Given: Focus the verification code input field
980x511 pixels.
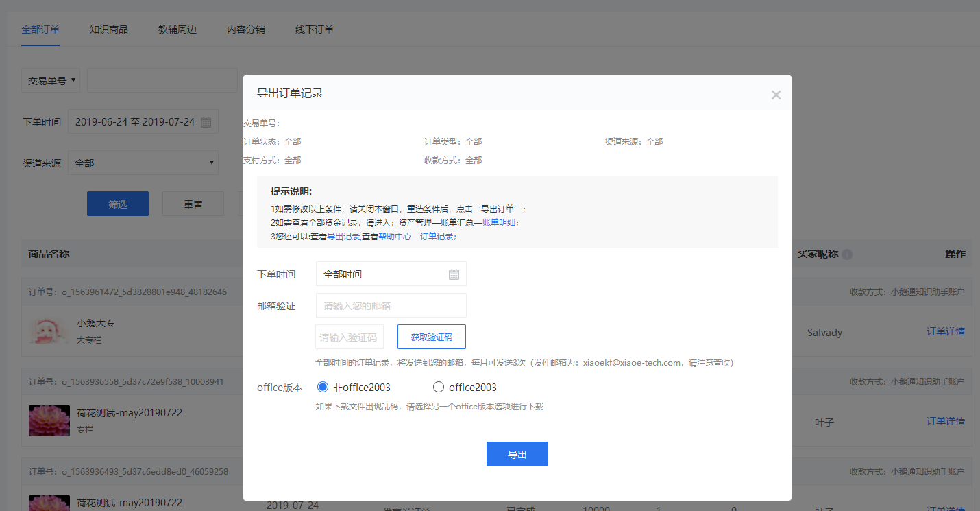Looking at the screenshot, I should point(350,337).
